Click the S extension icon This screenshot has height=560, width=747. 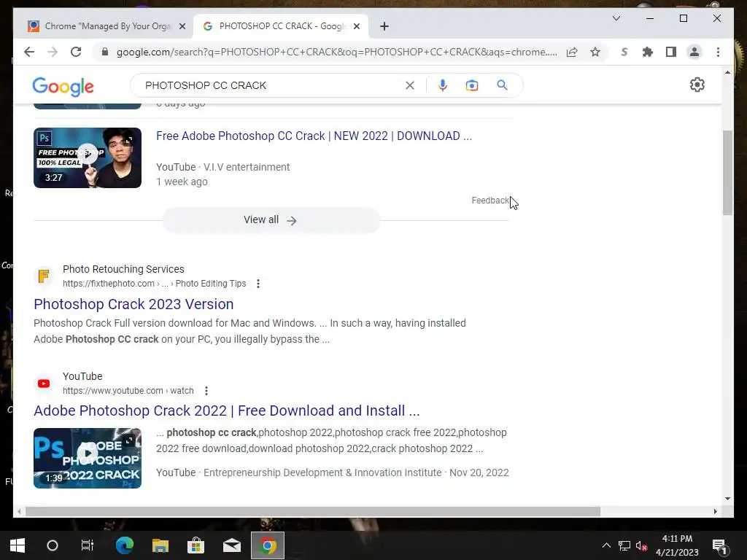[624, 52]
